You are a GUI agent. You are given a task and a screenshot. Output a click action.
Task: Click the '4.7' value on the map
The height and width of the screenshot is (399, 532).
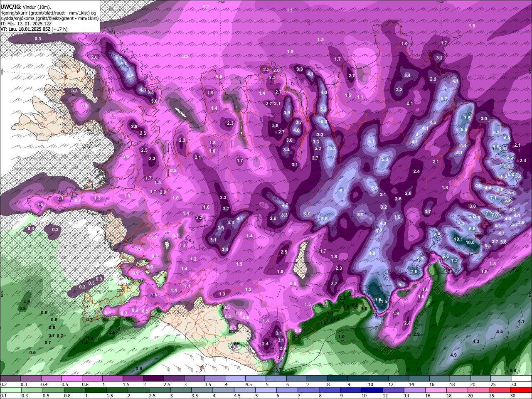[x=372, y=141]
